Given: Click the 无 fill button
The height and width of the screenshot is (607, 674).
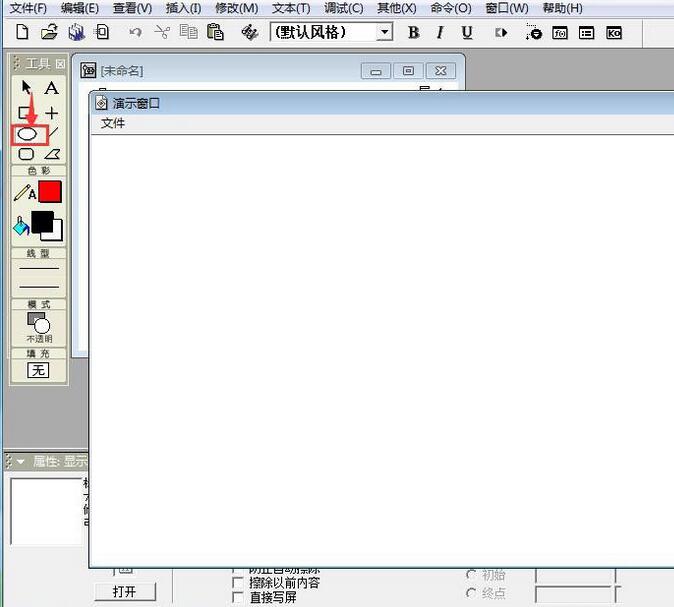Looking at the screenshot, I should coord(38,370).
